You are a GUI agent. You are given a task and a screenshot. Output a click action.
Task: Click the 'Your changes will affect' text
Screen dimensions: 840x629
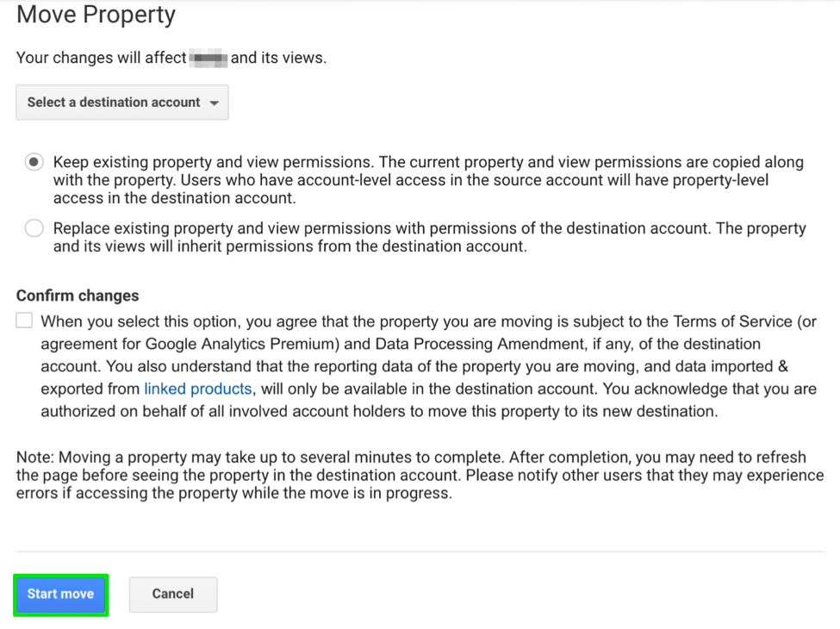pyautogui.click(x=102, y=58)
